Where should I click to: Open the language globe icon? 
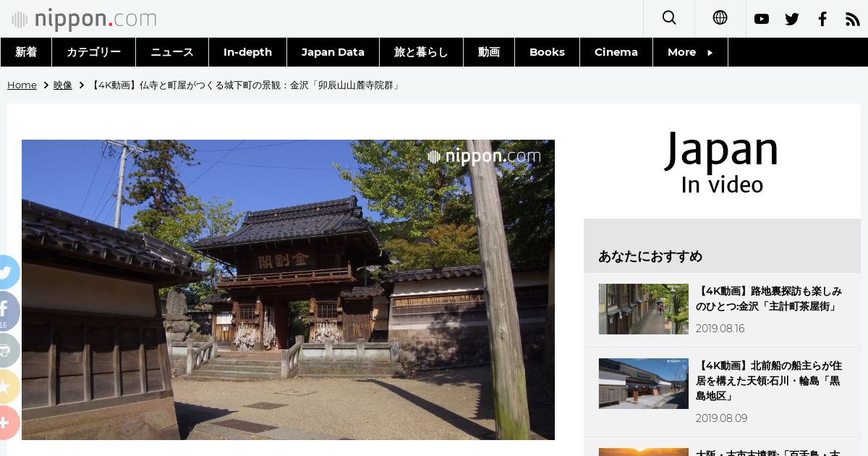pos(720,18)
